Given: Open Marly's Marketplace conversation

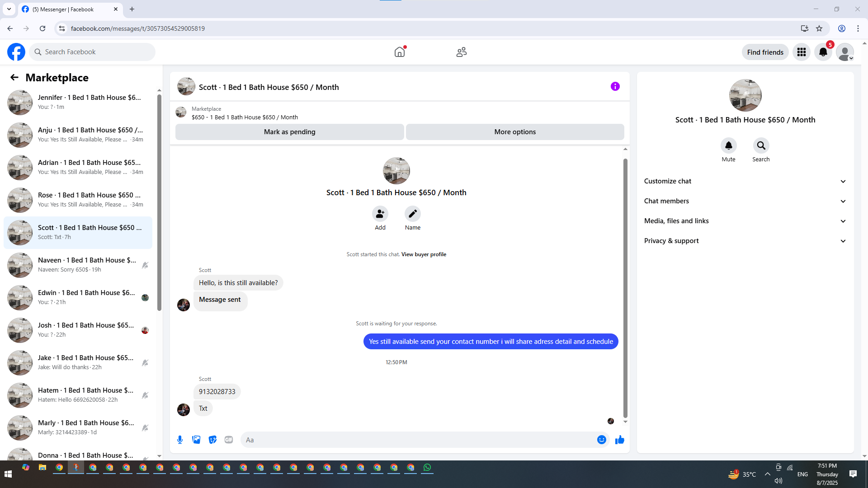Looking at the screenshot, I should 78,427.
